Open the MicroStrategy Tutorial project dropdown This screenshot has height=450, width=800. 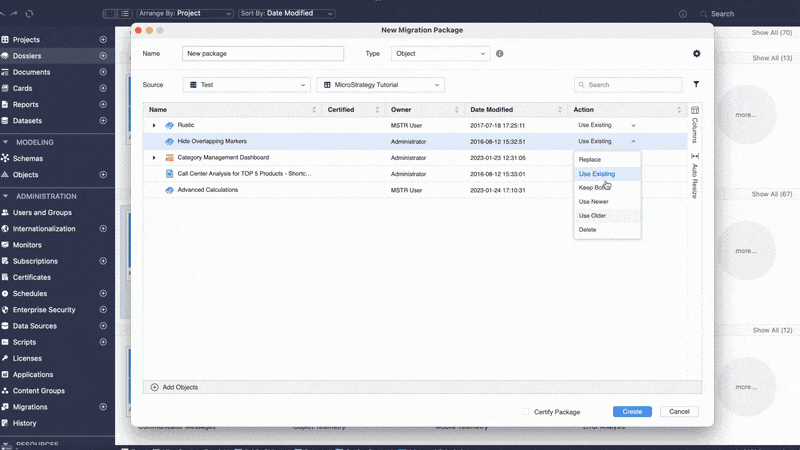point(380,85)
